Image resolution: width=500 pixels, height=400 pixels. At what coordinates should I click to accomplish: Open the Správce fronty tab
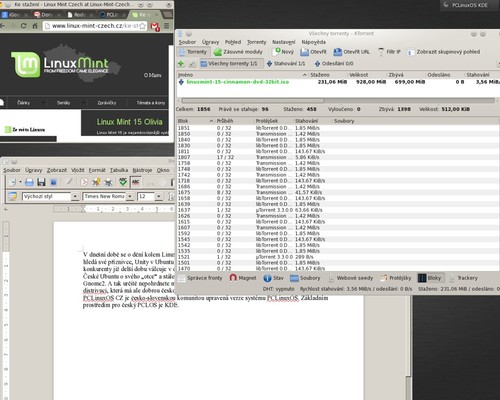[x=200, y=278]
